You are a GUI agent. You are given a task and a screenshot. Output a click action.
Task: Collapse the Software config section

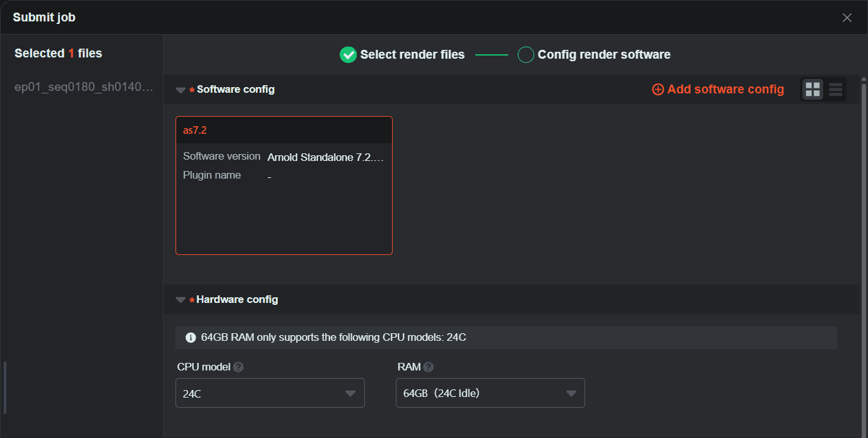point(181,90)
